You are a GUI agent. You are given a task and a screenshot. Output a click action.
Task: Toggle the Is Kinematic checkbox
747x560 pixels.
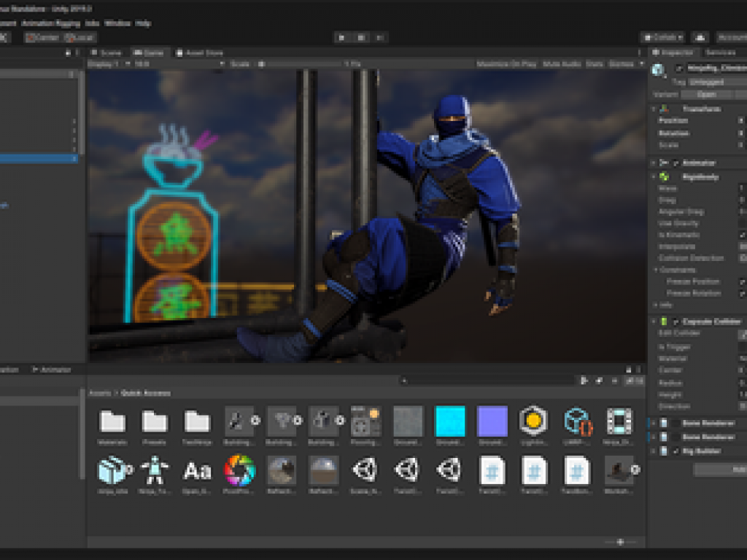point(742,235)
